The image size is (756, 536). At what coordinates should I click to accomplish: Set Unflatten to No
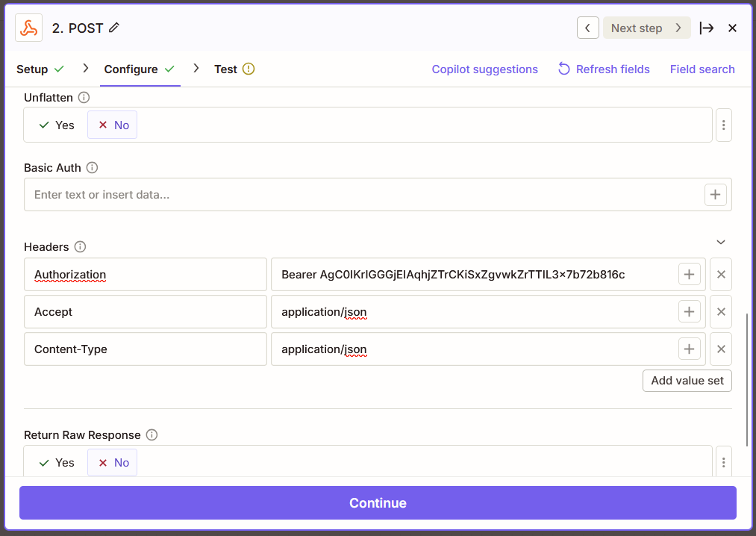(x=113, y=125)
